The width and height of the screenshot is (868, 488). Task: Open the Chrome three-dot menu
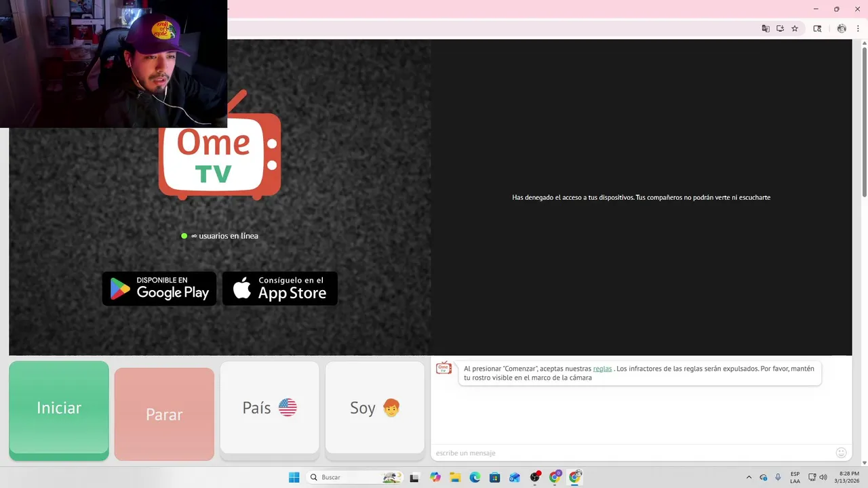tap(858, 28)
